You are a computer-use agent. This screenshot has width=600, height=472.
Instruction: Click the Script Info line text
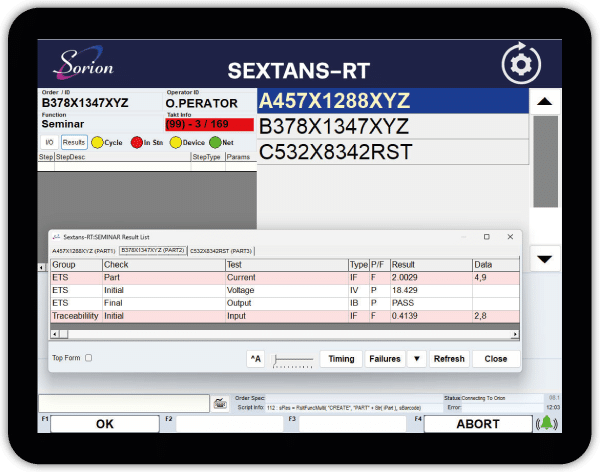[x=344, y=408]
